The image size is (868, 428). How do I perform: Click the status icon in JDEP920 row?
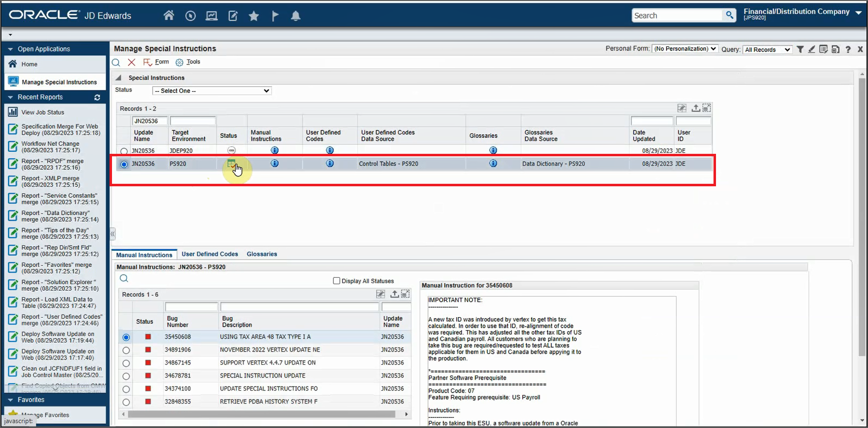[x=231, y=150]
